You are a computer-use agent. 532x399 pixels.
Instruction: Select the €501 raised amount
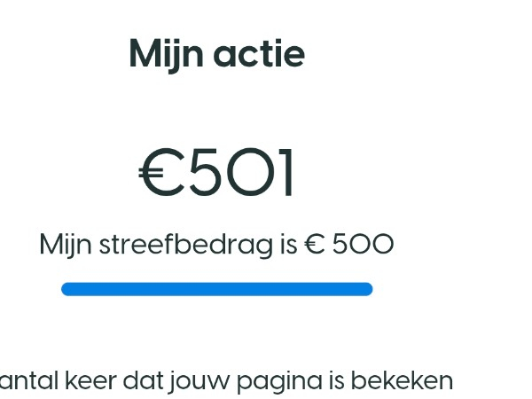(x=217, y=174)
